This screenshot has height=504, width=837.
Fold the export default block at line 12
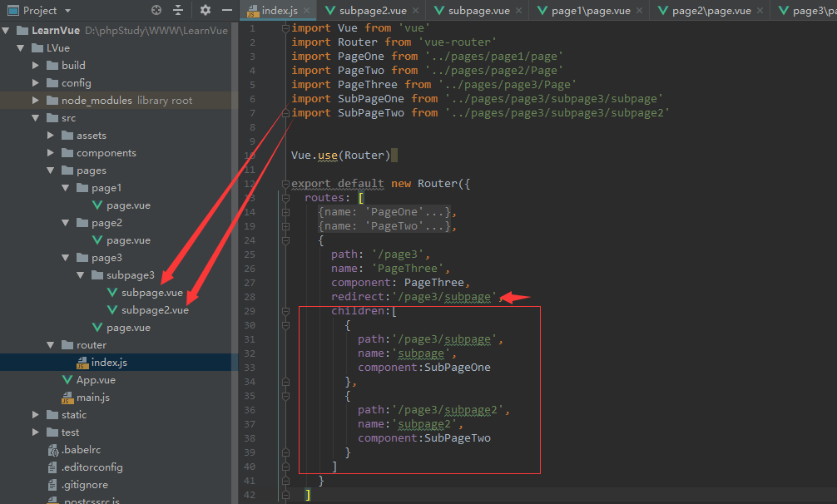[x=285, y=184]
